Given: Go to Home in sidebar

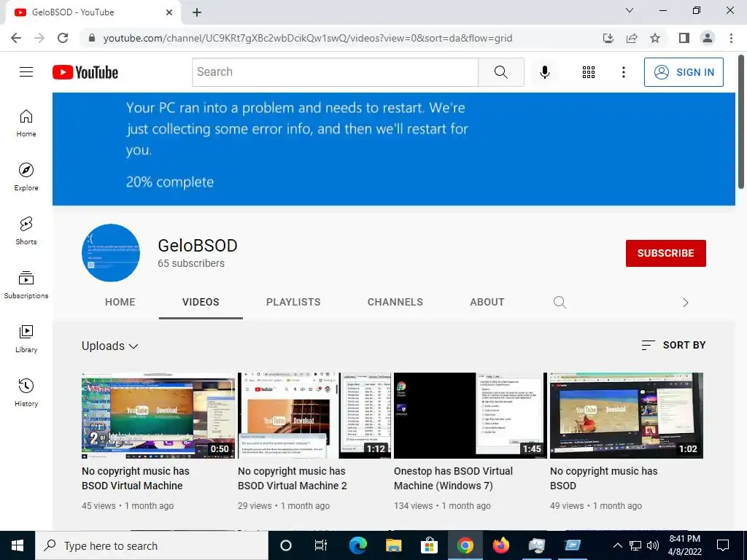Looking at the screenshot, I should coord(26,123).
